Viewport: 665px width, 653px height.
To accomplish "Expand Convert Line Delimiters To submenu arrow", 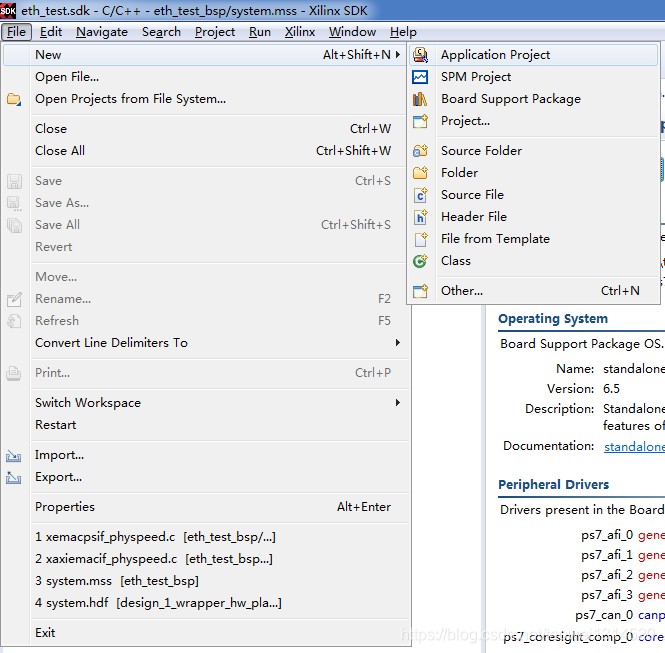I will coord(398,342).
